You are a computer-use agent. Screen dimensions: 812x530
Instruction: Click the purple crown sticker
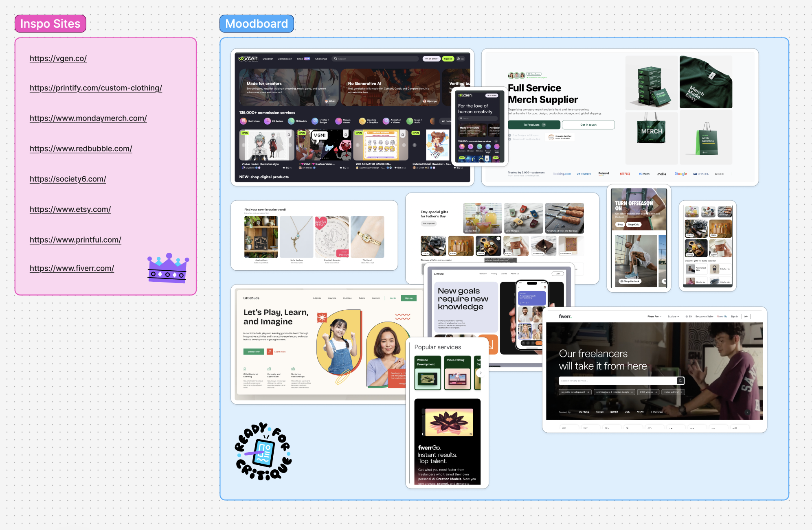168,268
